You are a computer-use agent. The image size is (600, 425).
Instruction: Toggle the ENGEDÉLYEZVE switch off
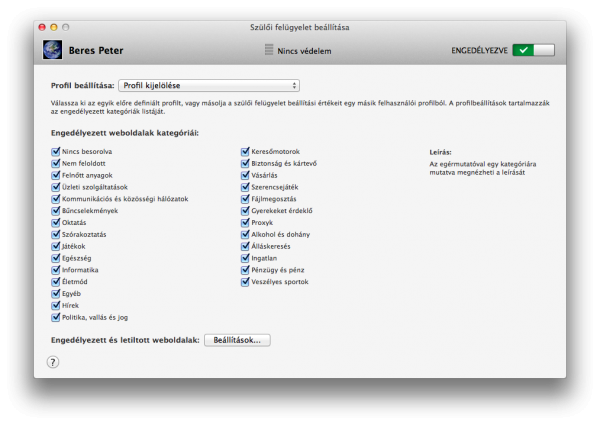[533, 50]
